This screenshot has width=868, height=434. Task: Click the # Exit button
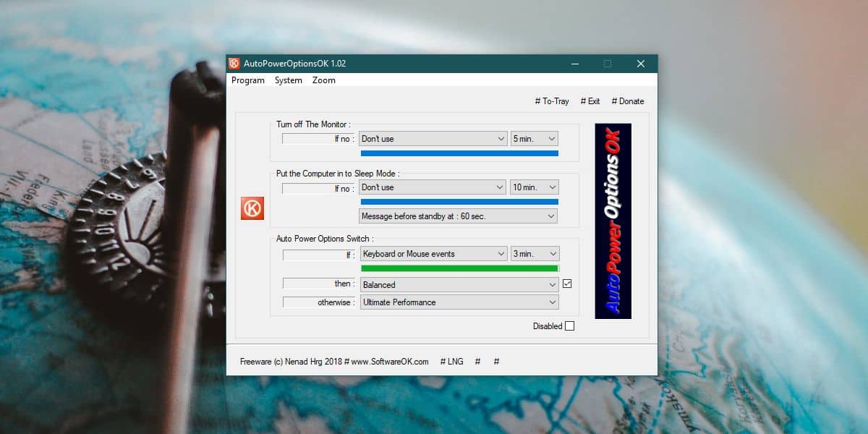(x=590, y=101)
